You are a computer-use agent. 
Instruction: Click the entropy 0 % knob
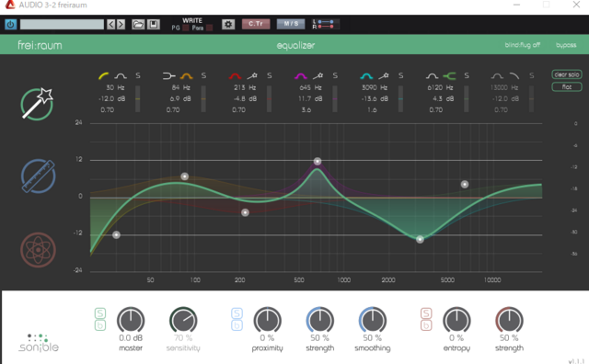click(x=456, y=321)
